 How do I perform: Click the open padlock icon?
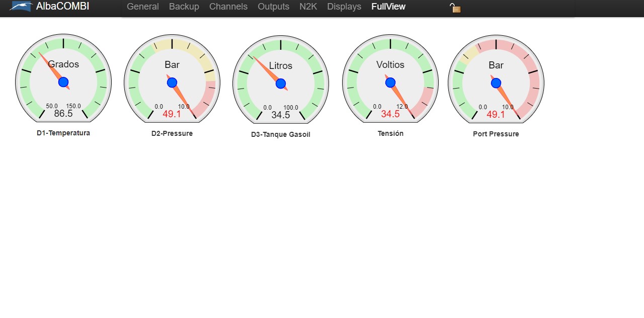point(455,8)
